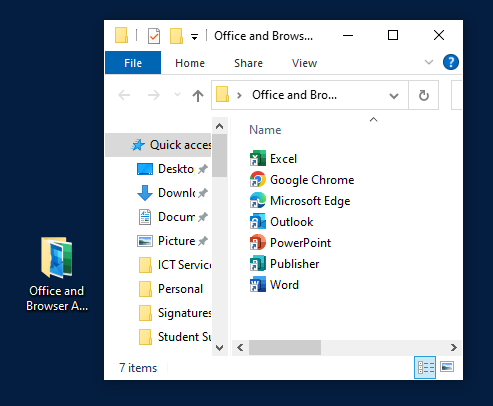Click the file list horizontal scrollbar thumb
The width and height of the screenshot is (493, 406).
[x=285, y=348]
